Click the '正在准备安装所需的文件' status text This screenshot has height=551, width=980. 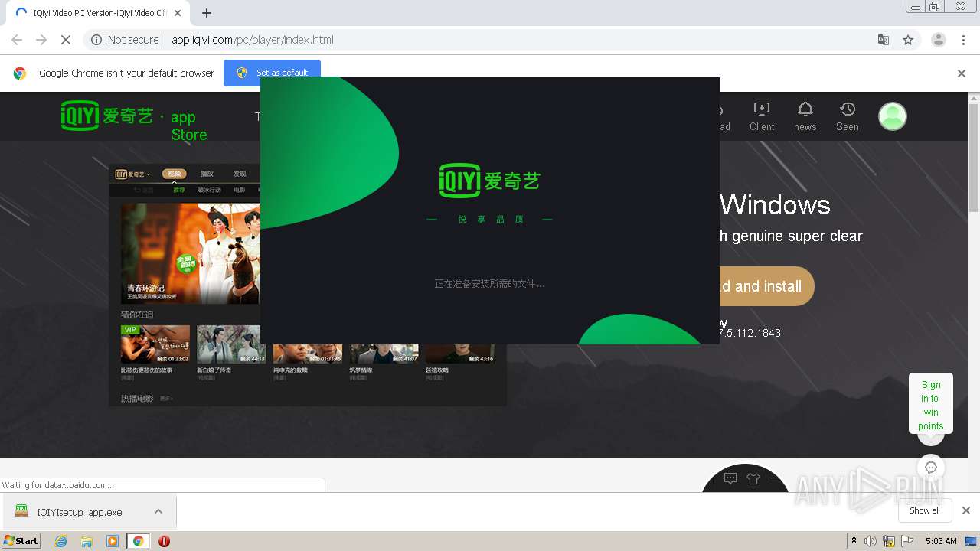(x=490, y=284)
